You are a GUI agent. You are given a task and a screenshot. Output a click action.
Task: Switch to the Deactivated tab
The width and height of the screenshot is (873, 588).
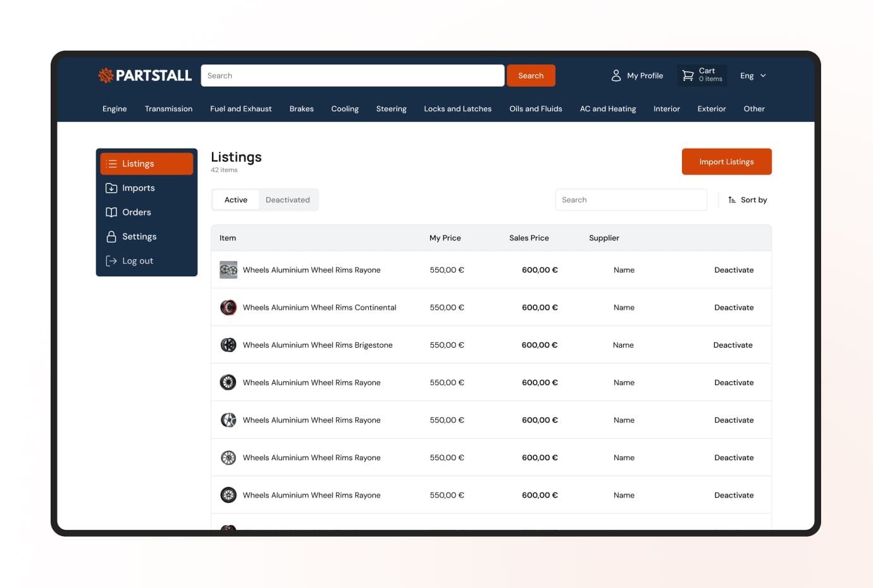point(288,200)
